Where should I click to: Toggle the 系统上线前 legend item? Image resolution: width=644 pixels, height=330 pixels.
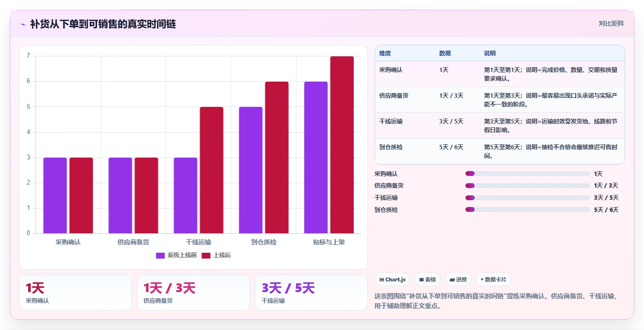(x=176, y=255)
